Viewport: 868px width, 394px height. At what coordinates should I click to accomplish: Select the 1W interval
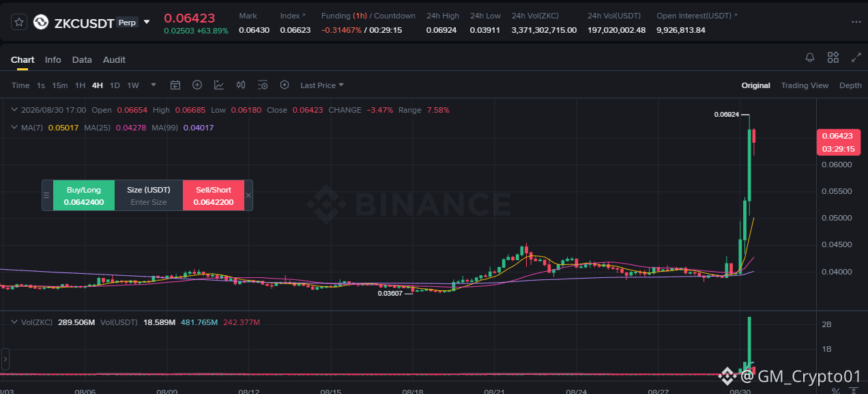(133, 85)
